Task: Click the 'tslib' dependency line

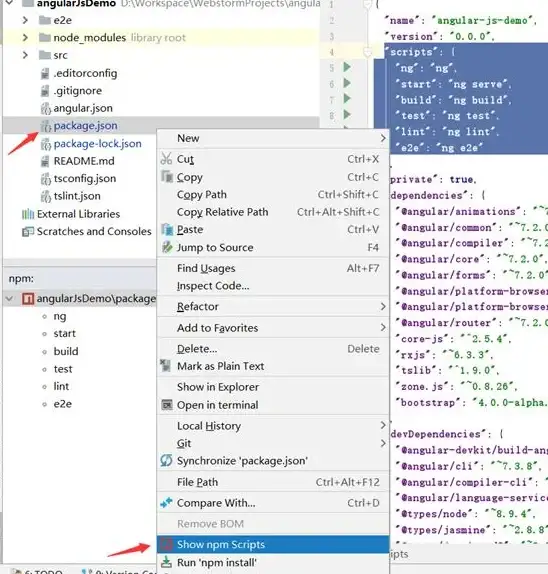Action: 447,370
